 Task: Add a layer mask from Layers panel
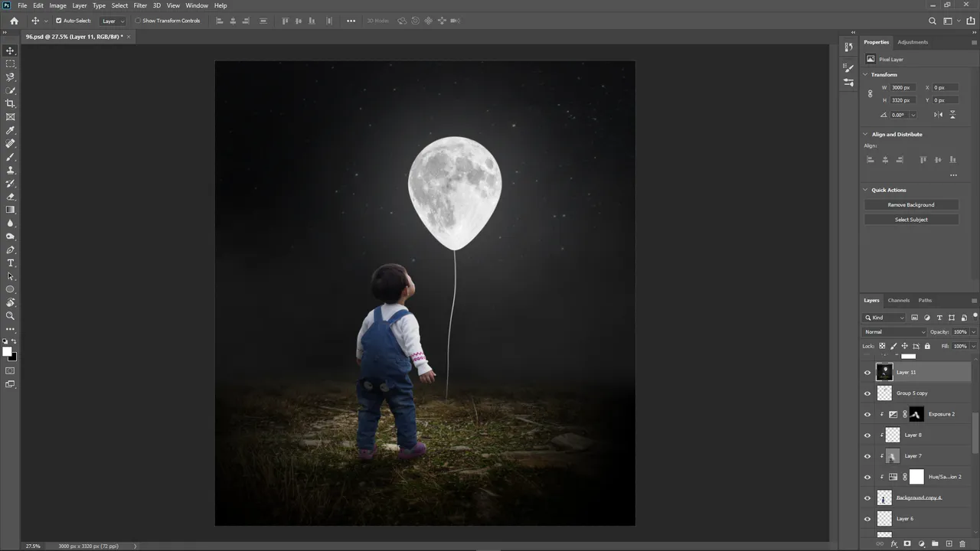(x=907, y=544)
